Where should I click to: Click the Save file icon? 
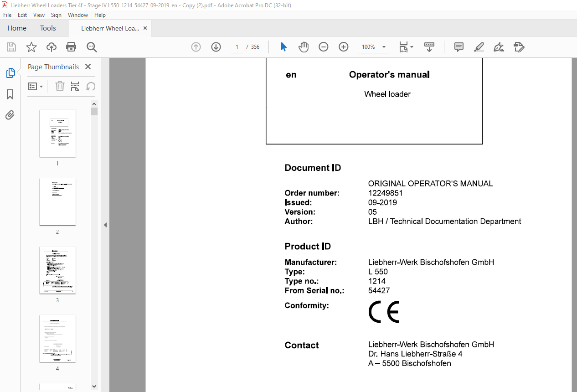pos(11,47)
